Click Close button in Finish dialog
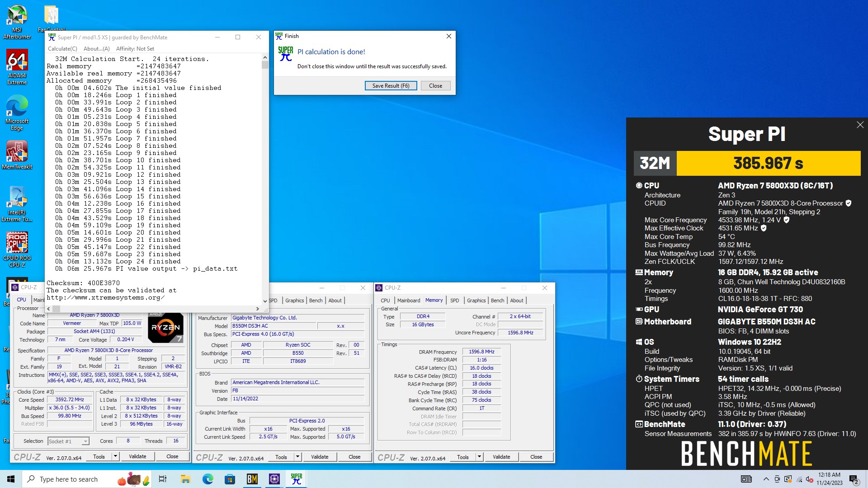Screen dimensions: 868x488 435,86
